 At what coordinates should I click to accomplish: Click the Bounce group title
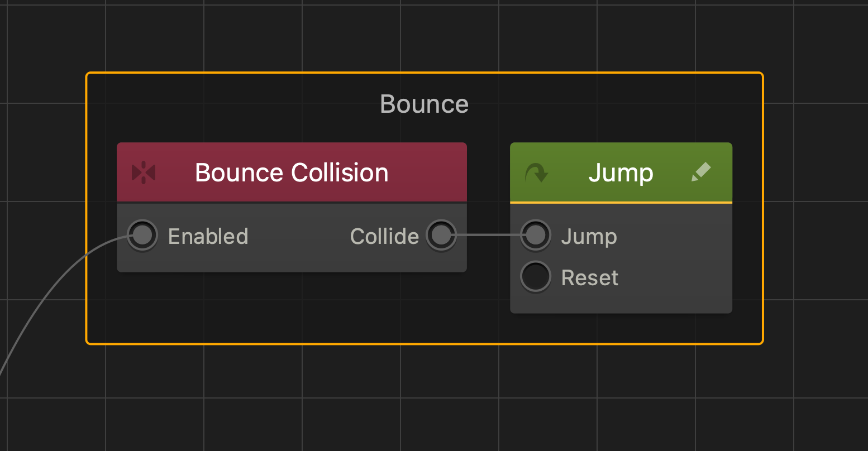click(x=424, y=104)
